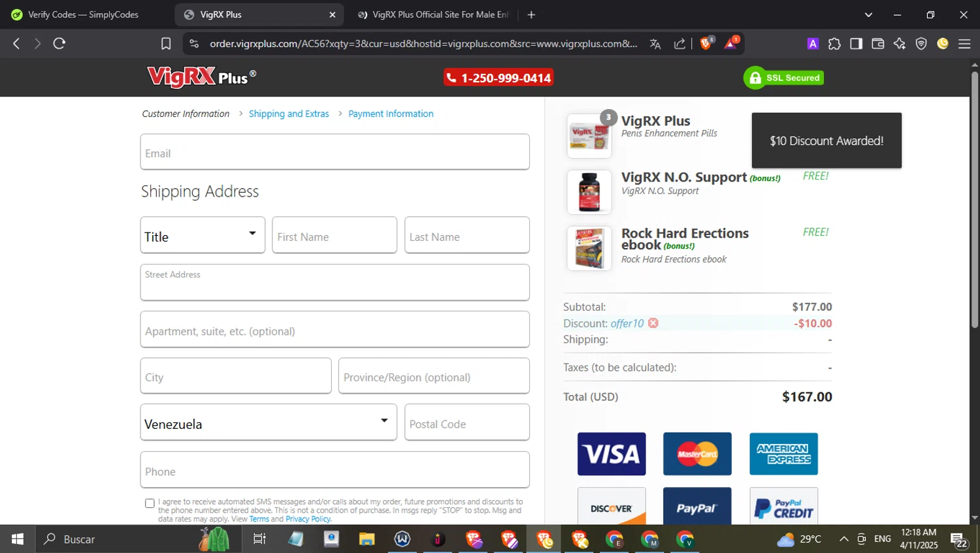Click the translate page icon
980x553 pixels.
coord(655,44)
